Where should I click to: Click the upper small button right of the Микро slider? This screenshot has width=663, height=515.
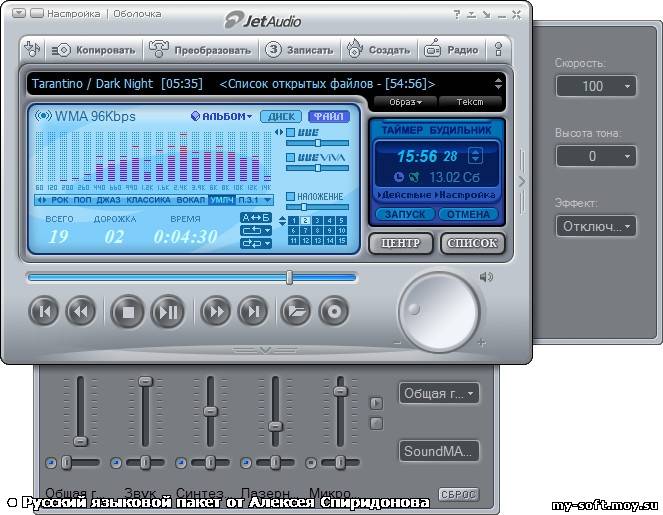(x=376, y=403)
